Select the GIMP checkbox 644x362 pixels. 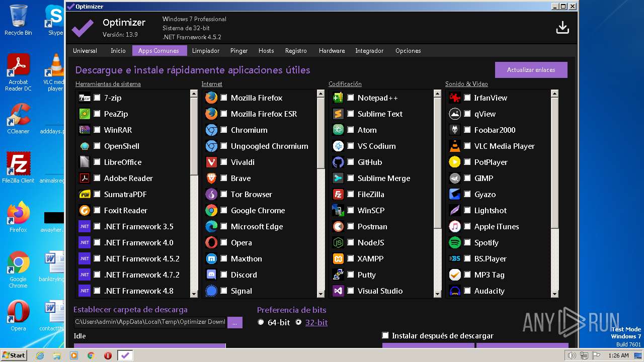[467, 178]
